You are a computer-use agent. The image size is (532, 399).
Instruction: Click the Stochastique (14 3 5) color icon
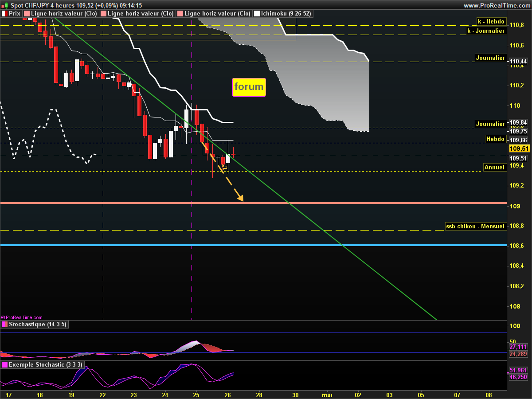pos(4,325)
